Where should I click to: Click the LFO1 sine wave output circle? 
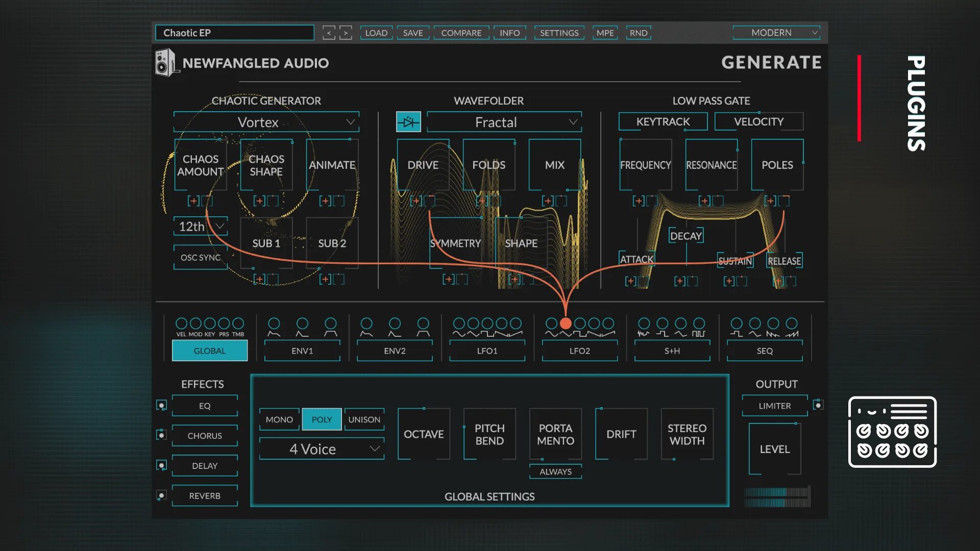[x=459, y=323]
